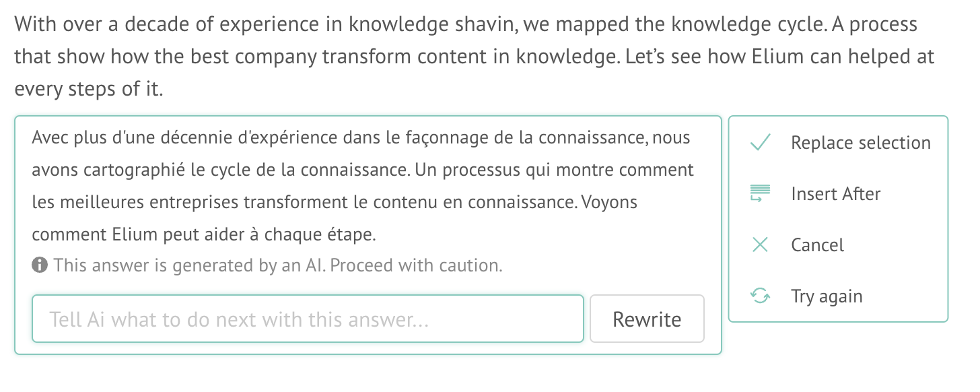980x392 pixels.
Task: Click the Rewrite button
Action: [x=647, y=319]
